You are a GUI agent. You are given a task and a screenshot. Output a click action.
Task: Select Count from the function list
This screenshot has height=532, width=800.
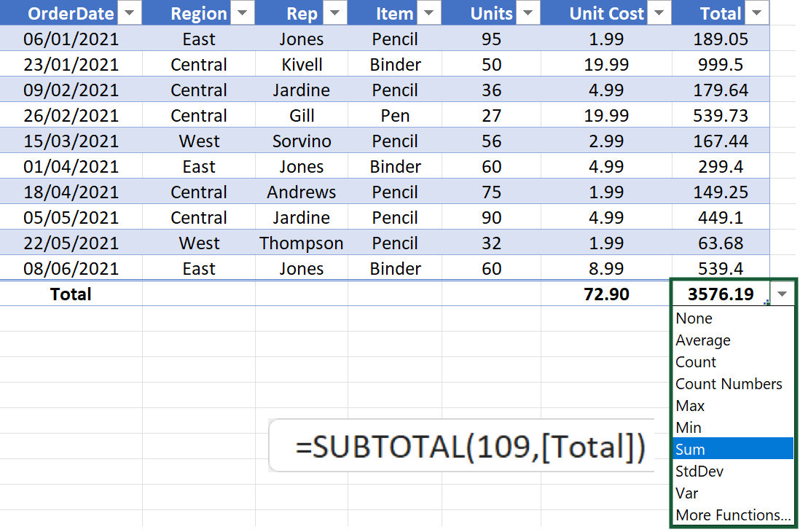point(696,362)
